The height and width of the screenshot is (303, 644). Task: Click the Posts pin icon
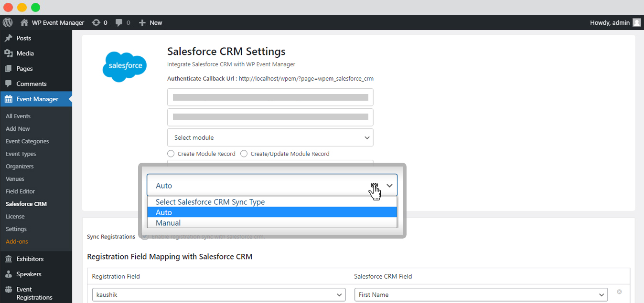pyautogui.click(x=9, y=38)
